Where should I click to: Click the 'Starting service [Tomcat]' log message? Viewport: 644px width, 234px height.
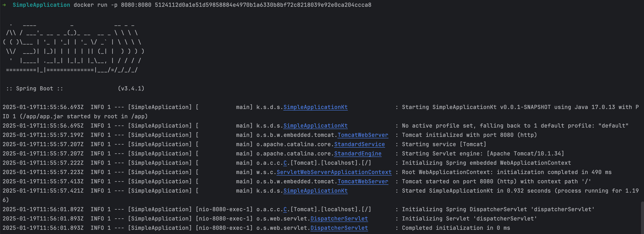point(444,144)
